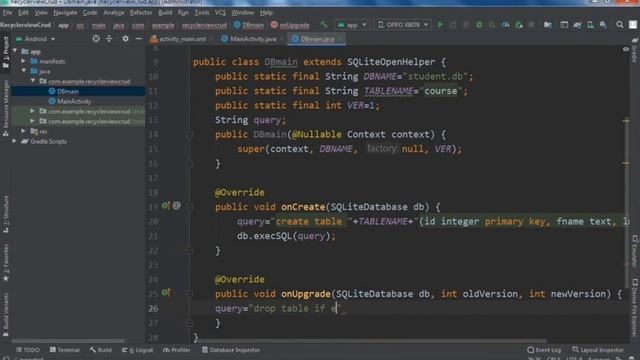The height and width of the screenshot is (360, 640).
Task: Sync project with Gradle files icon
Action: click(577, 25)
